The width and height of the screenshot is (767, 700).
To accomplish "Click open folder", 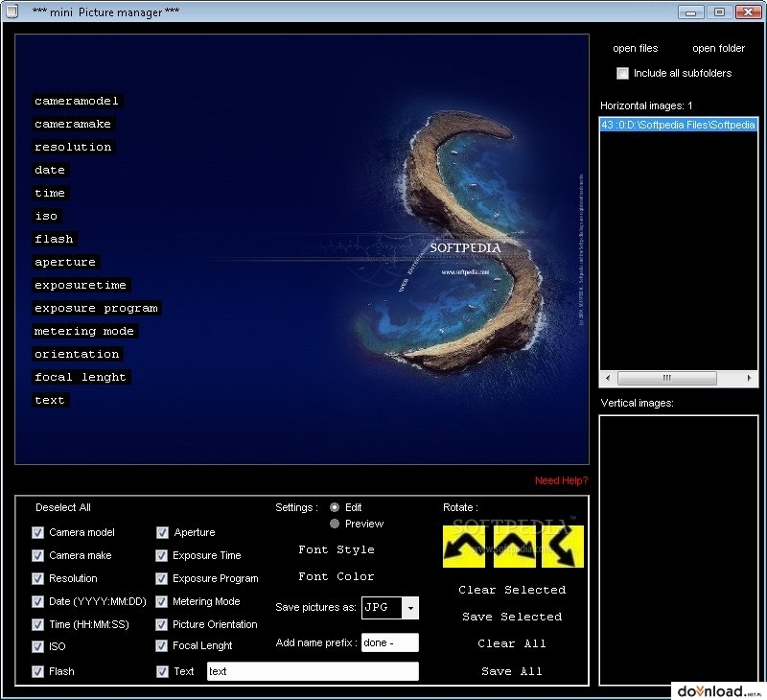I will [x=718, y=49].
